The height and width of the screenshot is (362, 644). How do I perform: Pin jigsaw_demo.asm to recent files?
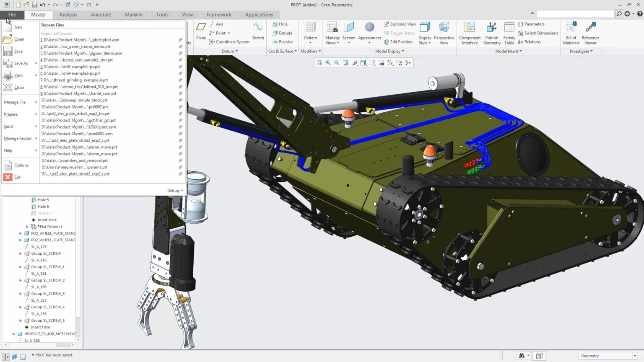(180, 53)
